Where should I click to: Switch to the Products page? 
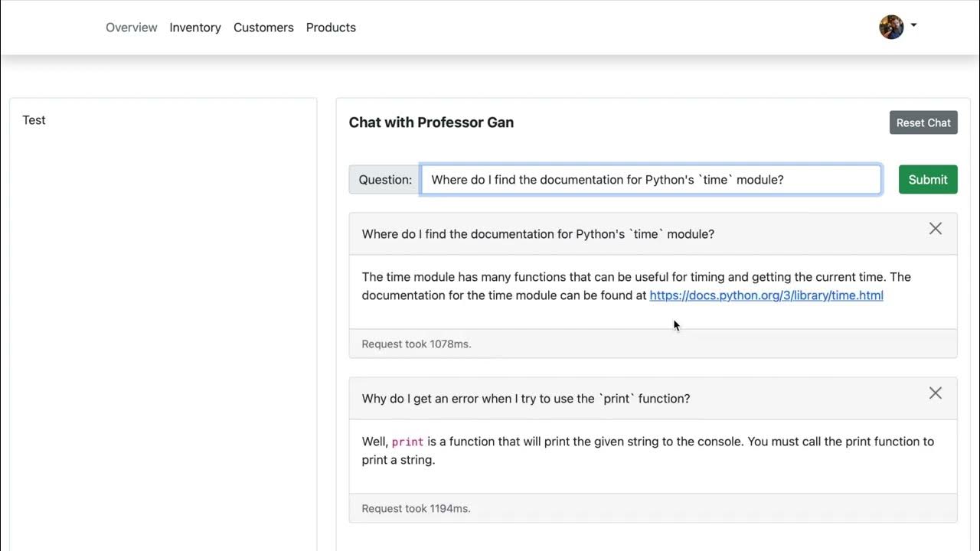[331, 28]
